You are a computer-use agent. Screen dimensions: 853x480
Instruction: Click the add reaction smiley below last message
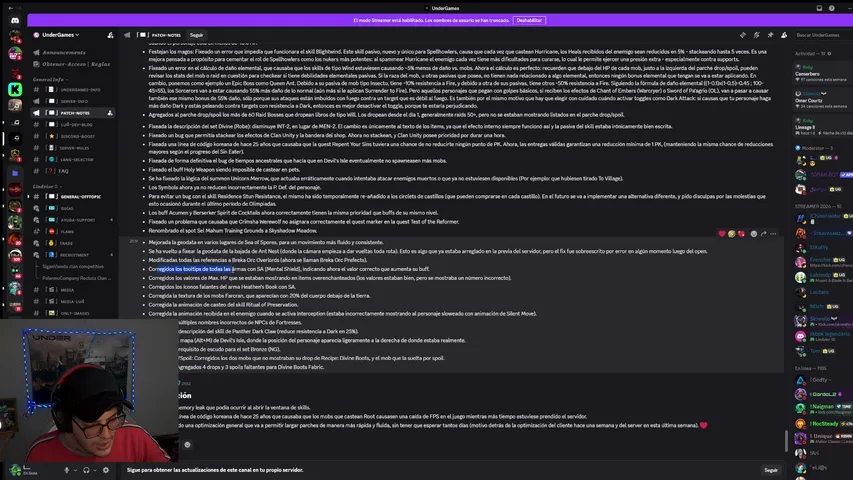click(187, 445)
